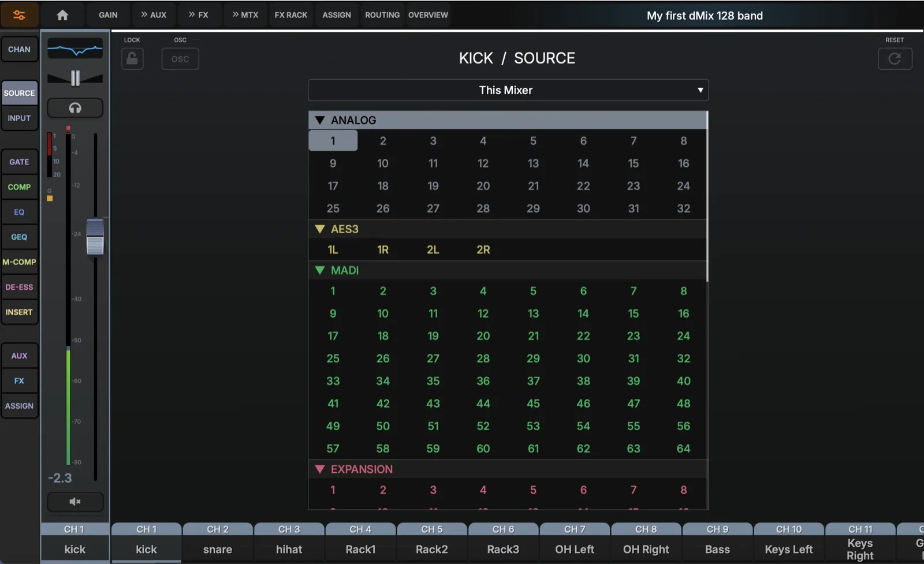Image resolution: width=924 pixels, height=564 pixels.
Task: Open the ROUTING tab
Action: (382, 15)
